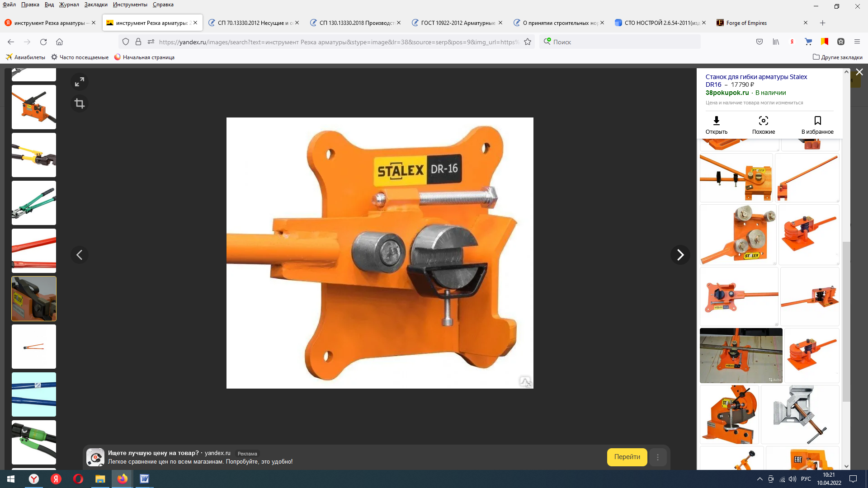
Task: Expand image to fullscreen view
Action: [80, 82]
